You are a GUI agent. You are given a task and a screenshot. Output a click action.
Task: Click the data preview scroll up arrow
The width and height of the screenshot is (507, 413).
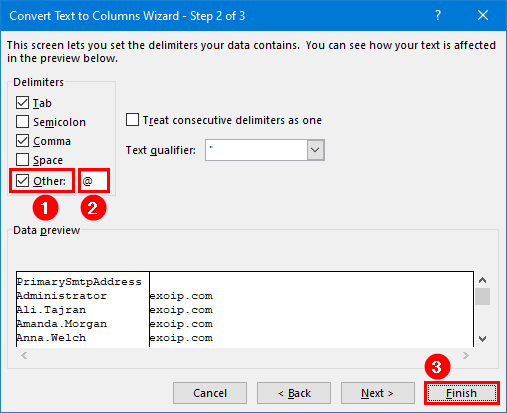(x=482, y=280)
